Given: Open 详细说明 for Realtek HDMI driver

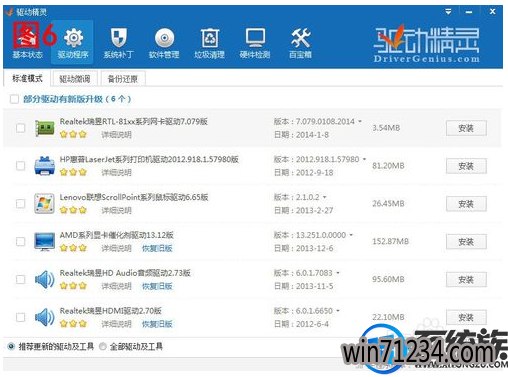Looking at the screenshot, I should coord(116,324).
